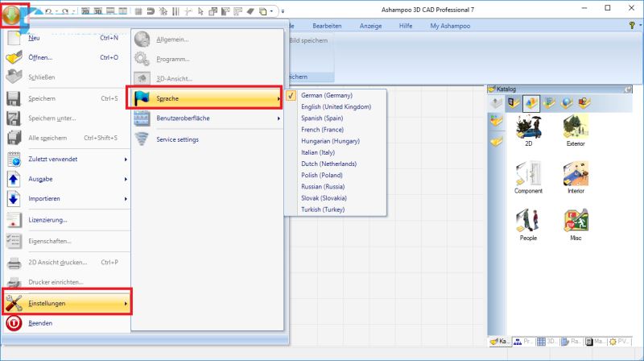Screen dimensions: 644x361
Task: Click the grid icon in quick toolbar
Action: point(138,11)
